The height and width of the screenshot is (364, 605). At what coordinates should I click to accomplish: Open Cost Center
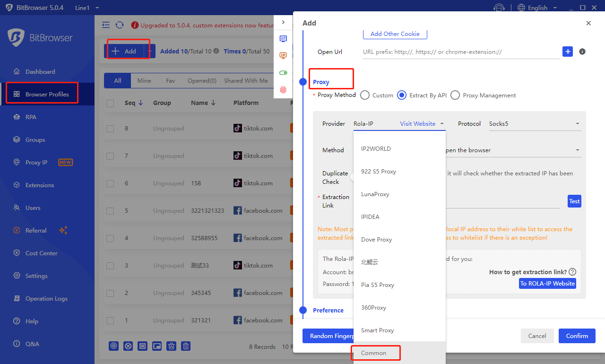(x=42, y=253)
